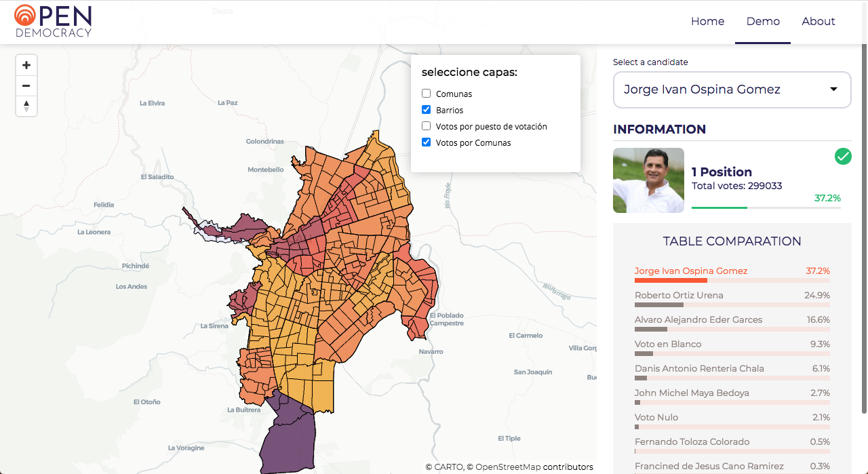This screenshot has width=868, height=474.
Task: Click the Total votes: 299033 text
Action: coord(737,186)
